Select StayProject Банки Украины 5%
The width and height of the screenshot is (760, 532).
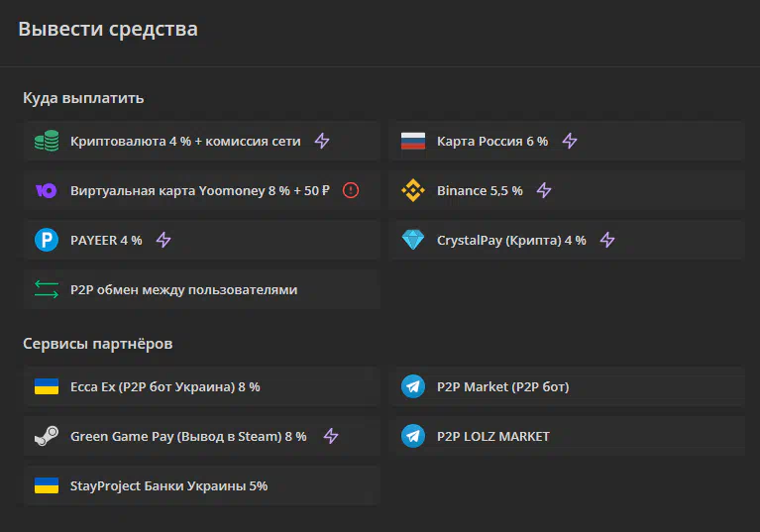(x=201, y=485)
